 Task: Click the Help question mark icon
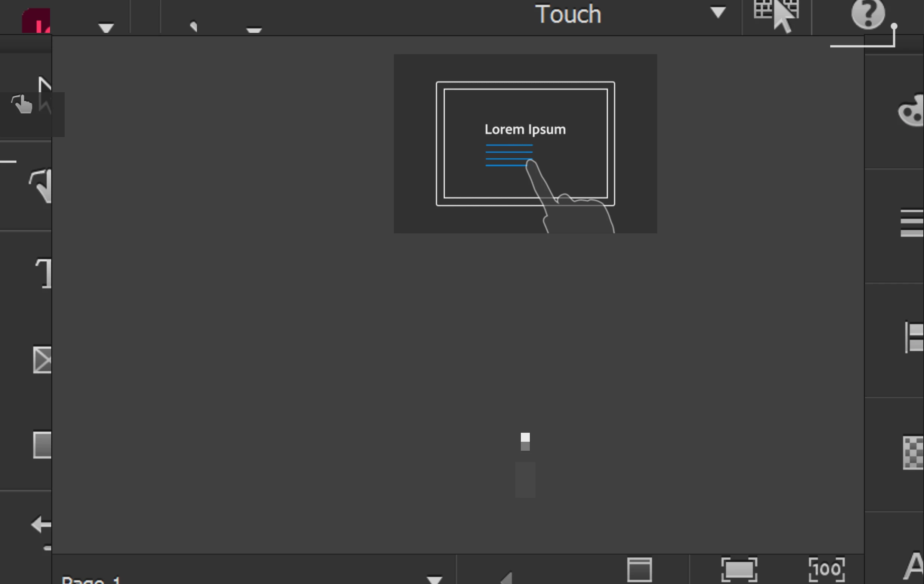(868, 15)
